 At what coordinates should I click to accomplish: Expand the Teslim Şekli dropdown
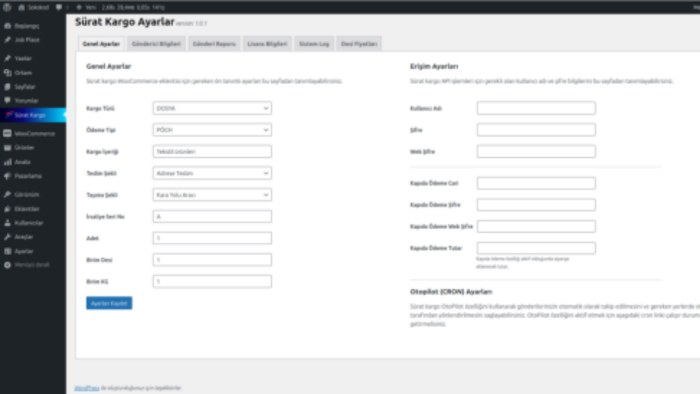coord(212,173)
